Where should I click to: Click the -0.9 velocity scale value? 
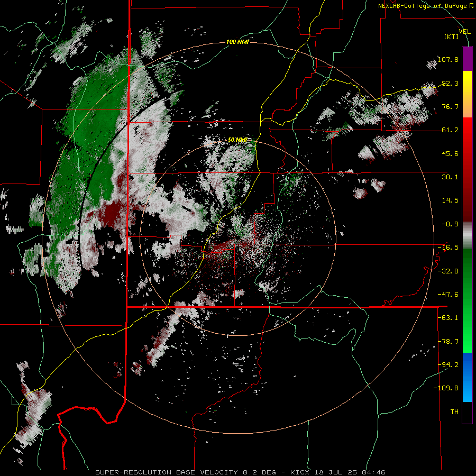click(450, 224)
